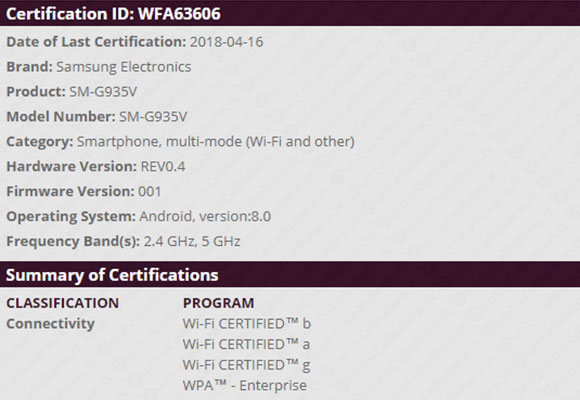
Task: Click the Android version:8.0 text
Action: [205, 216]
